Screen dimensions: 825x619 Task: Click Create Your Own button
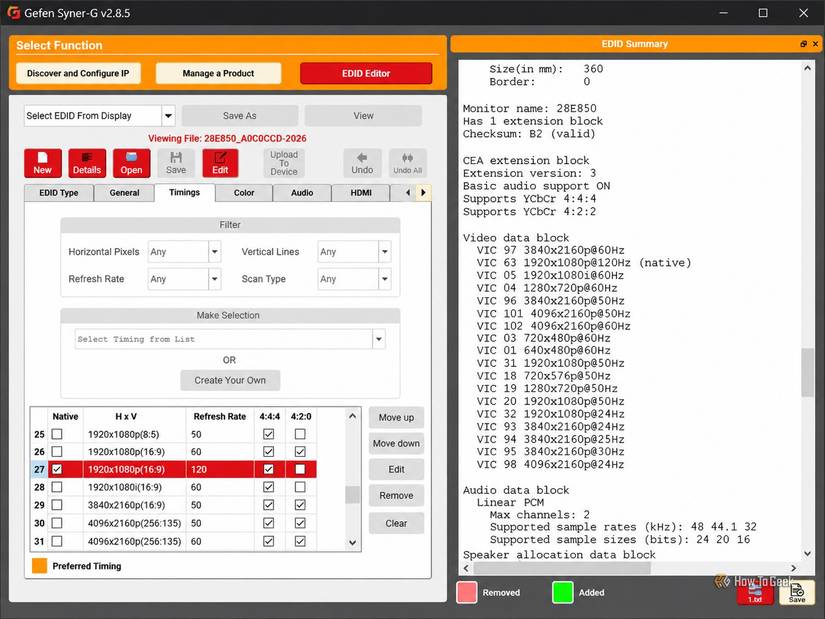coord(230,381)
